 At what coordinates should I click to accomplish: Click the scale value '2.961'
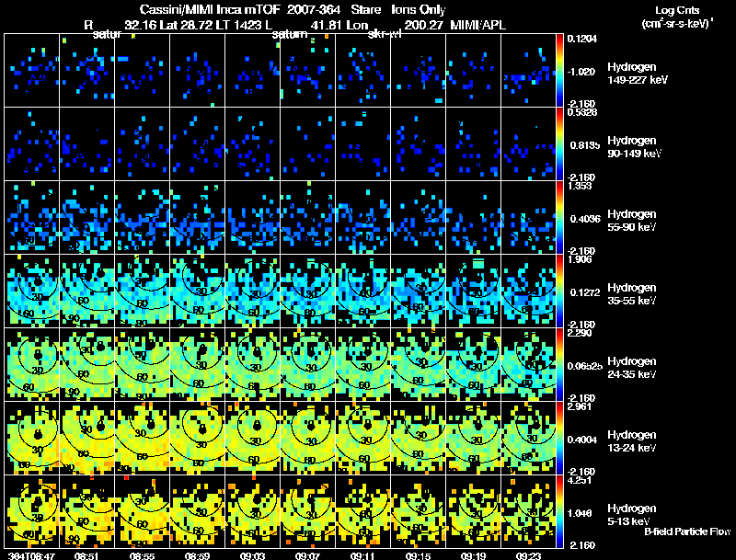tap(580, 406)
